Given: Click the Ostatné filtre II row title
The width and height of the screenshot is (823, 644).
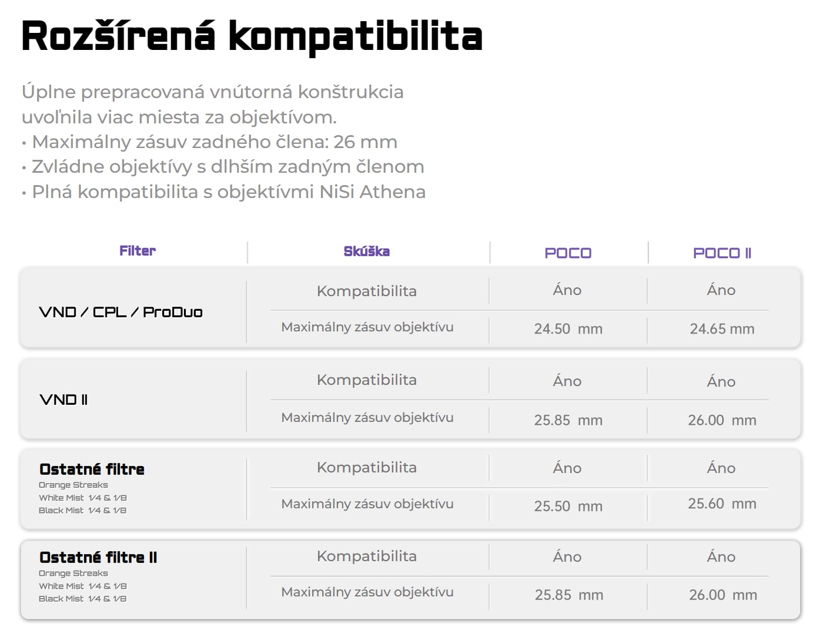Looking at the screenshot, I should 98,557.
